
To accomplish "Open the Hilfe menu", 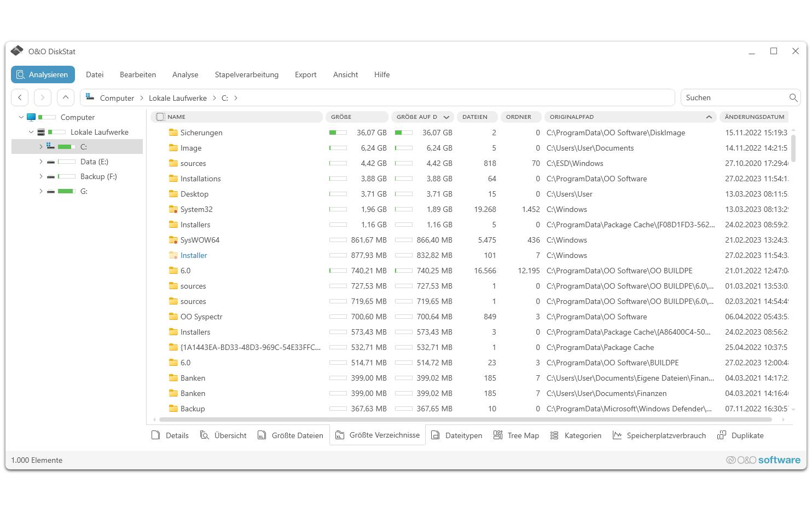I will pyautogui.click(x=382, y=74).
